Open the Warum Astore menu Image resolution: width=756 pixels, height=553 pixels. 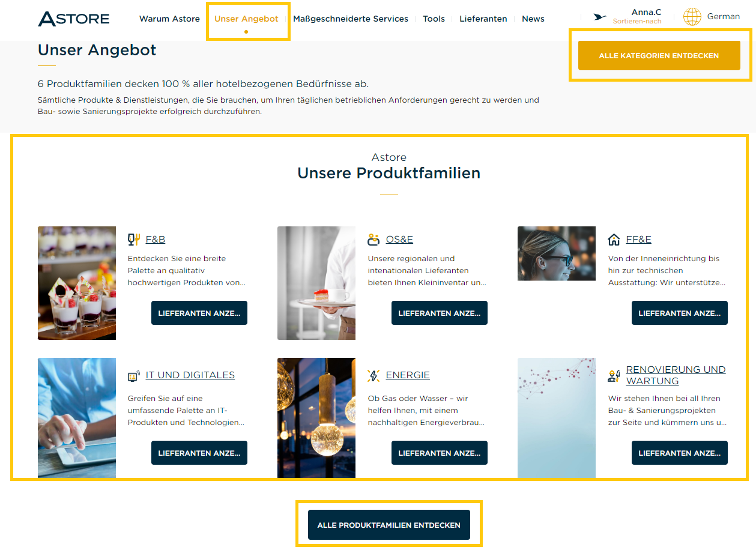point(169,19)
